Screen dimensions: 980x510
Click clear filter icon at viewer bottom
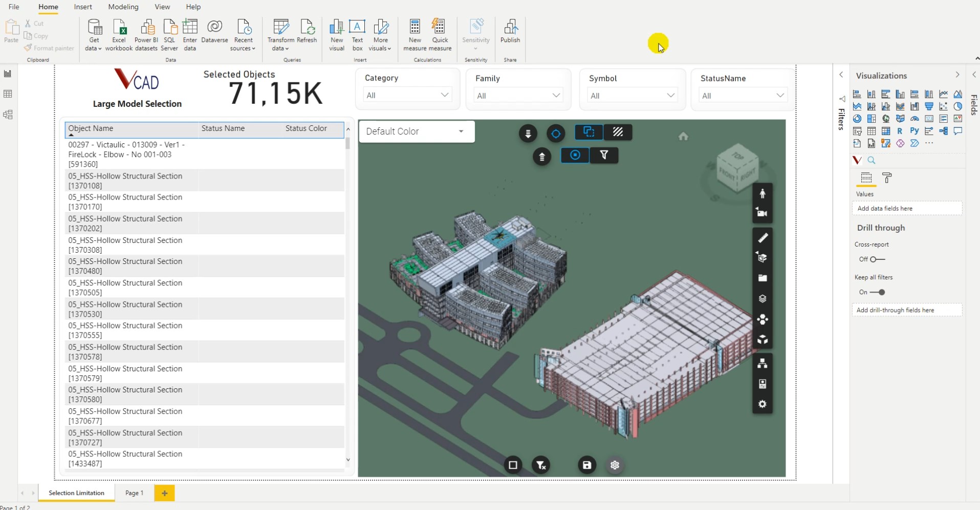[541, 465]
